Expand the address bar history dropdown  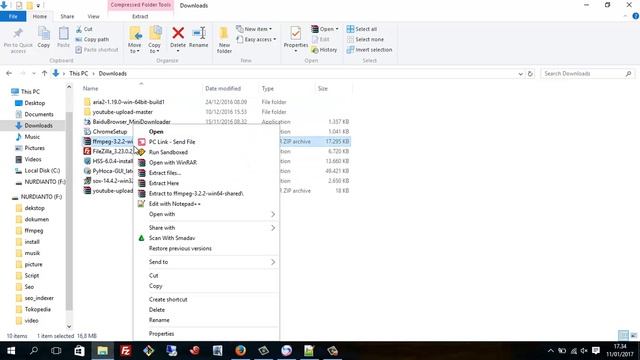[520, 74]
